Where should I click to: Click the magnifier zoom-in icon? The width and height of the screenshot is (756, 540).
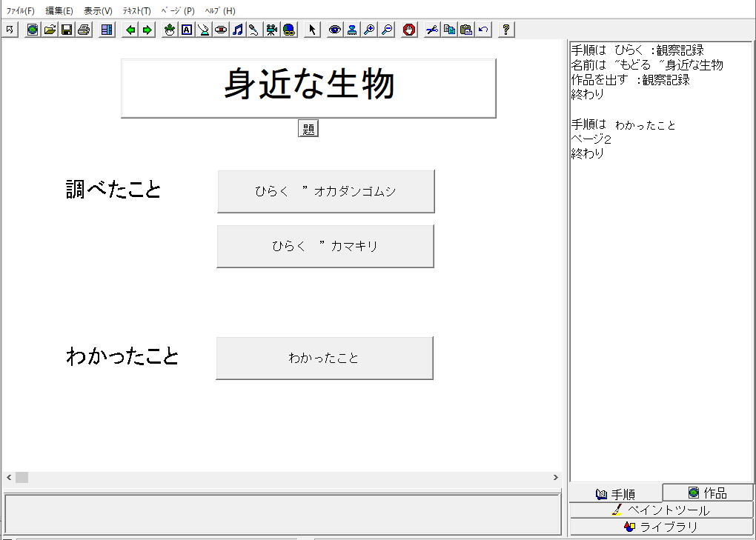369,30
